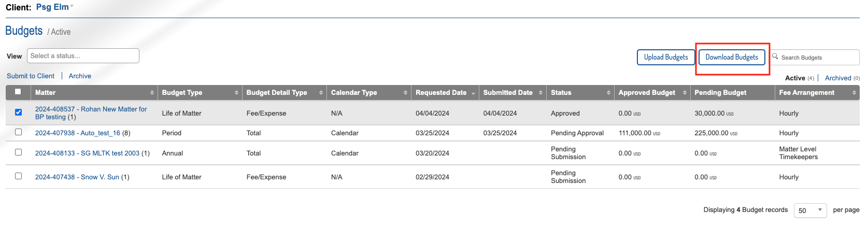
Task: Sort by Calendar Type arrows icon
Action: (x=405, y=93)
